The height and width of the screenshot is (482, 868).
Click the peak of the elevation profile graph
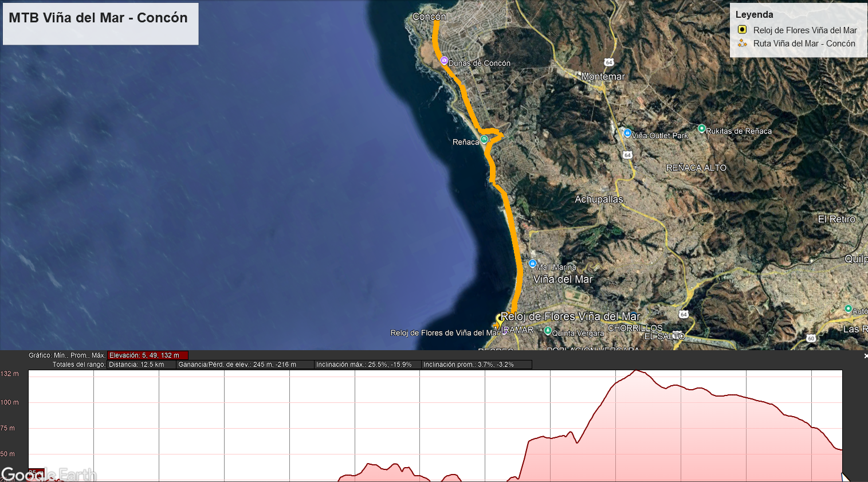coord(637,371)
